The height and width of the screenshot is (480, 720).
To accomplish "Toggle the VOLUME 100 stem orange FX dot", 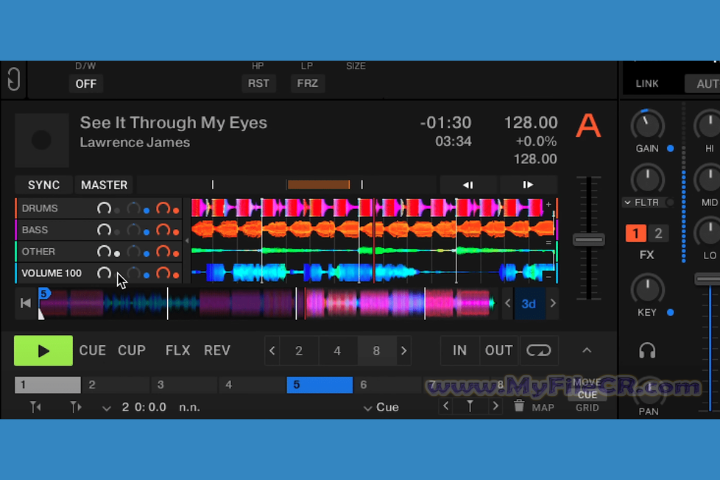I will point(176,275).
